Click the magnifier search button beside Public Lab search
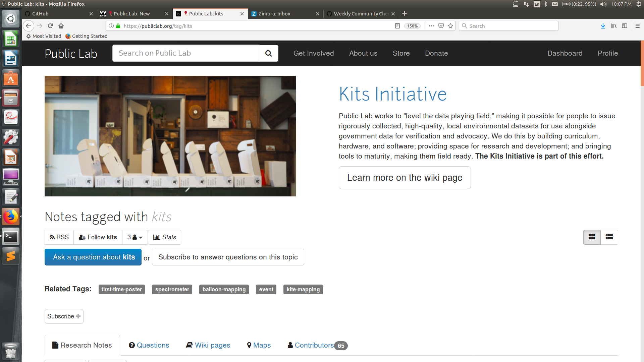The image size is (644, 362). pyautogui.click(x=268, y=53)
